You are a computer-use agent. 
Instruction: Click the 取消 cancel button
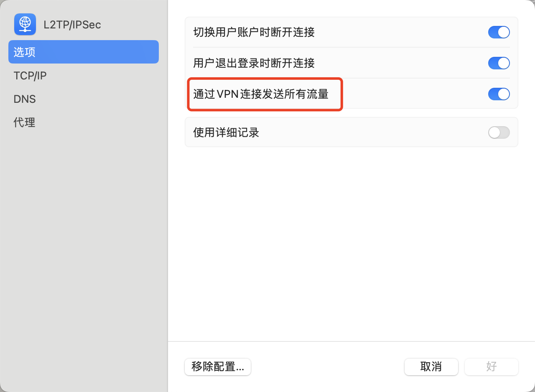pyautogui.click(x=431, y=367)
